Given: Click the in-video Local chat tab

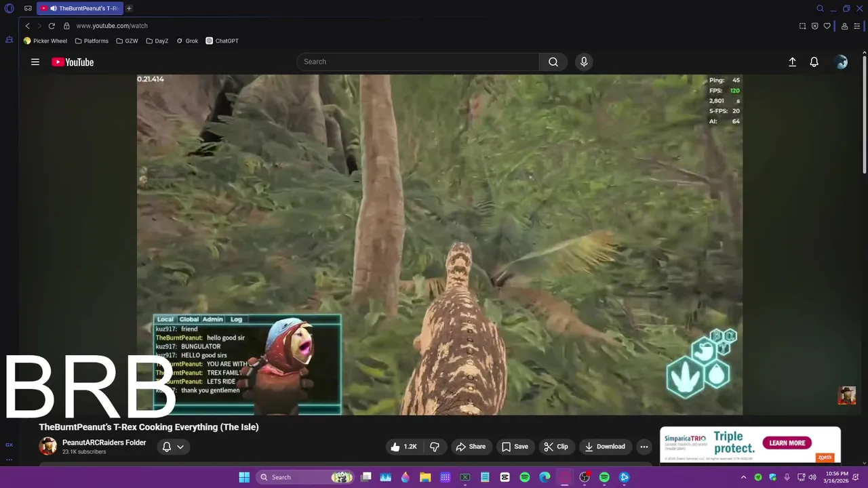Looking at the screenshot, I should tap(165, 319).
